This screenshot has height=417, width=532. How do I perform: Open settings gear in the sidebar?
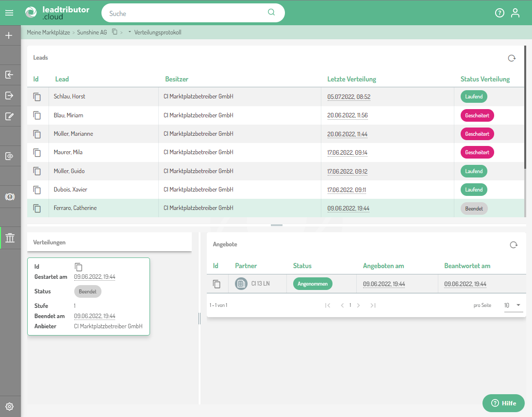10,406
